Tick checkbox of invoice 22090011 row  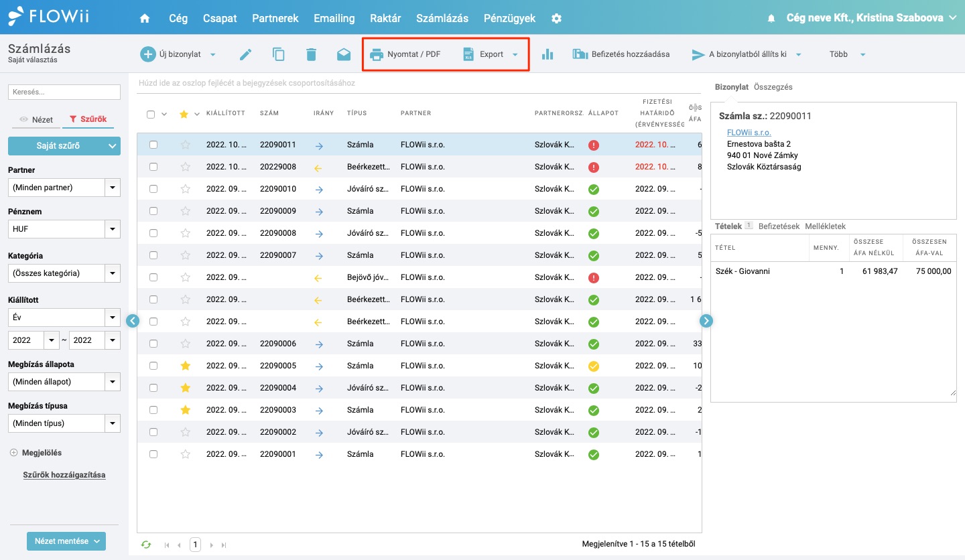click(153, 145)
